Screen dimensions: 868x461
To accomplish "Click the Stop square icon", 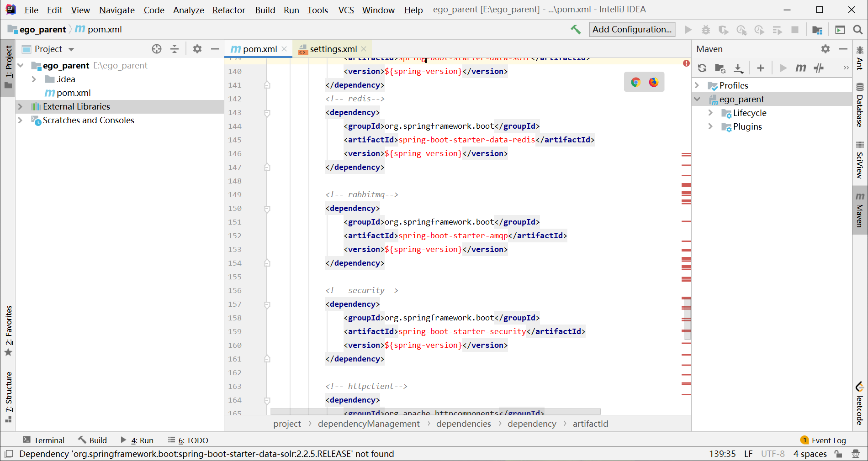I will pyautogui.click(x=795, y=30).
